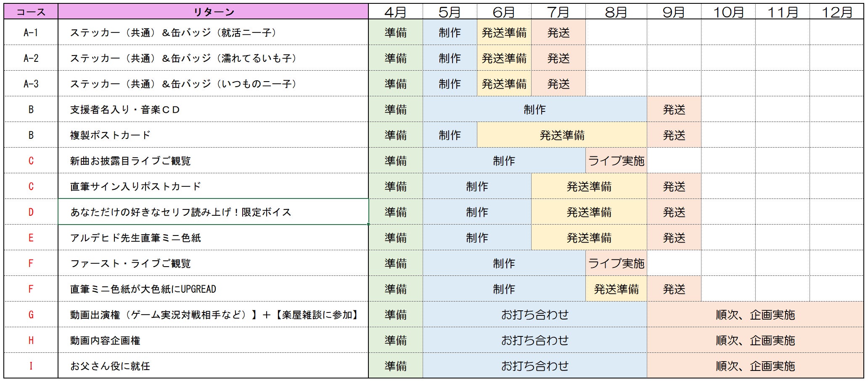This screenshot has width=868, height=381.
Task: Click the A-1 course cell
Action: click(x=31, y=32)
